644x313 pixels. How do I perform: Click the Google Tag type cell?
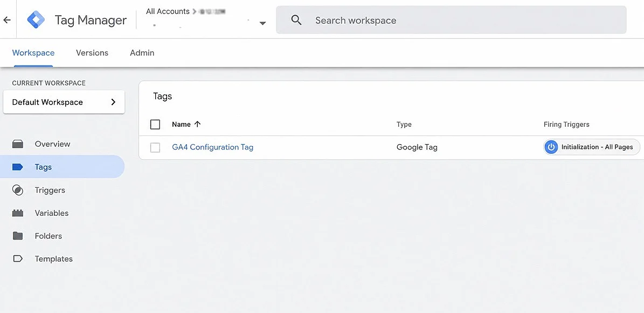[x=417, y=147]
